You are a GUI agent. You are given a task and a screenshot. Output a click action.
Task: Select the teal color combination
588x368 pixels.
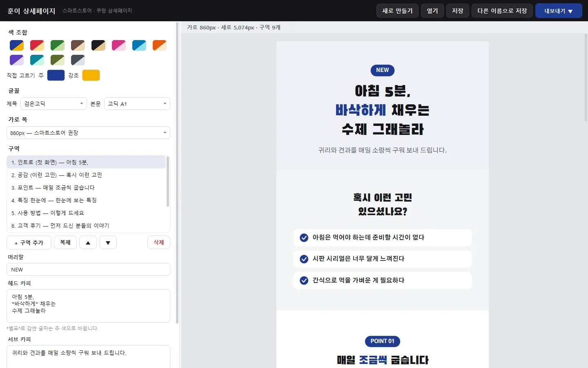pos(37,60)
